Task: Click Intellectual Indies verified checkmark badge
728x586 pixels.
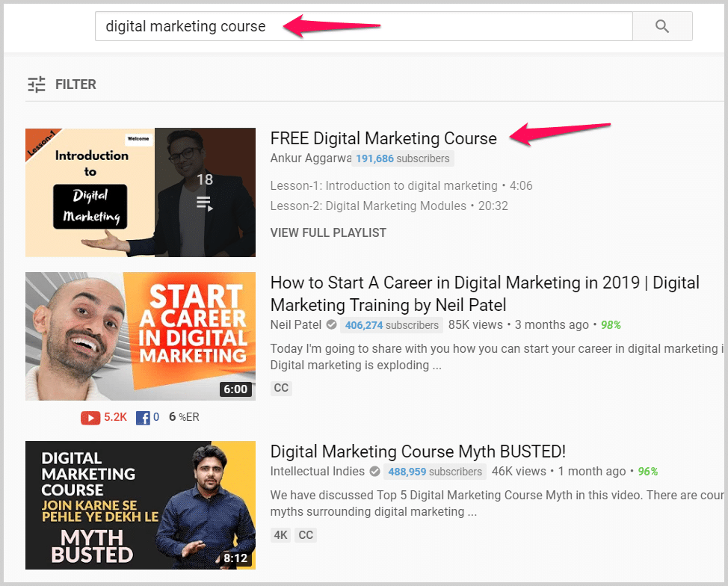Action: tap(374, 472)
